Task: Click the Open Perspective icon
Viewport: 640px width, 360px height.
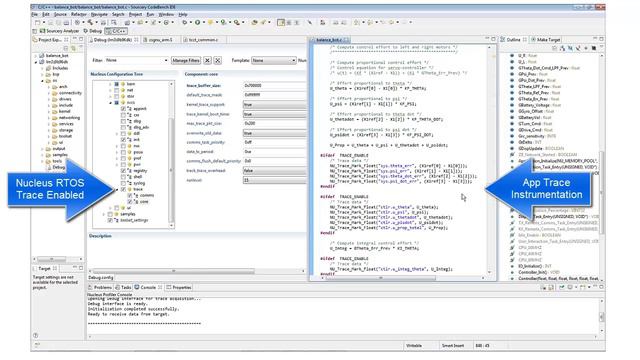Action: tap(35, 31)
